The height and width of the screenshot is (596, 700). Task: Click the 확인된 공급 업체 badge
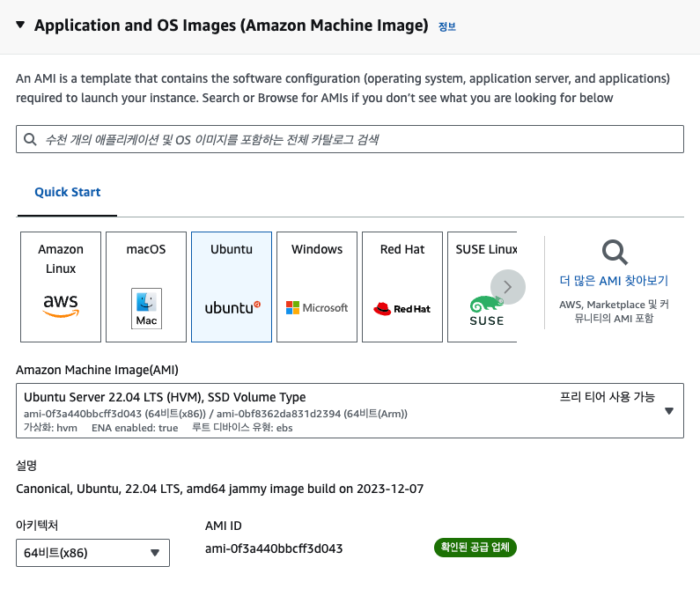click(x=475, y=548)
